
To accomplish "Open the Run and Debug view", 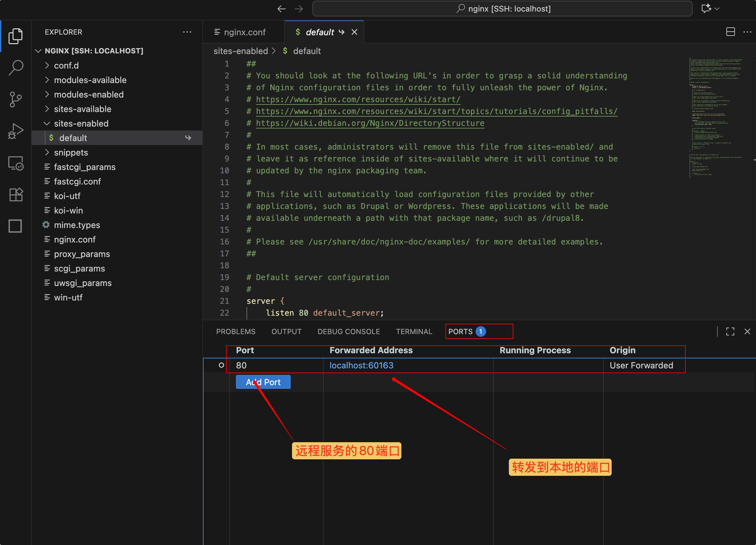I will [15, 131].
